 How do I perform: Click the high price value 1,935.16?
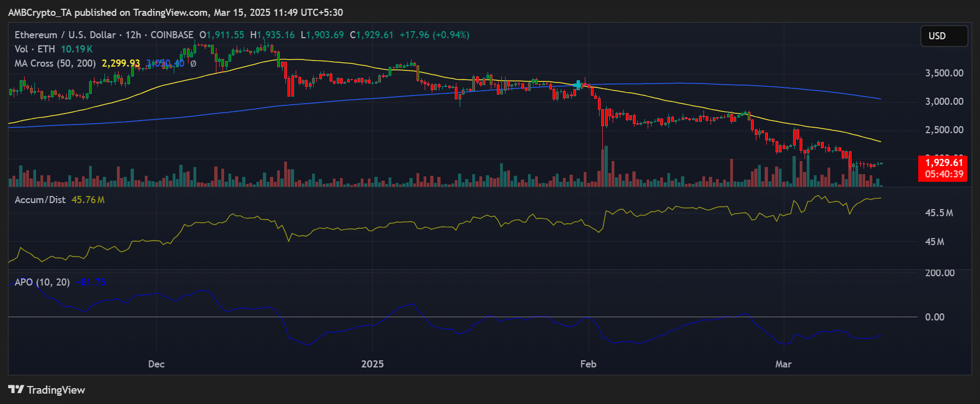(276, 35)
